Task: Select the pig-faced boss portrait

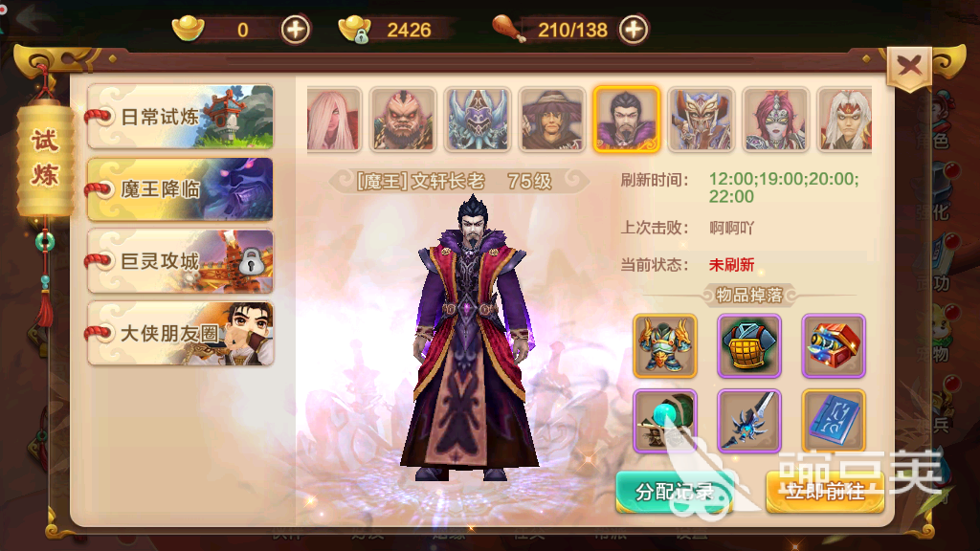Action: pyautogui.click(x=403, y=120)
